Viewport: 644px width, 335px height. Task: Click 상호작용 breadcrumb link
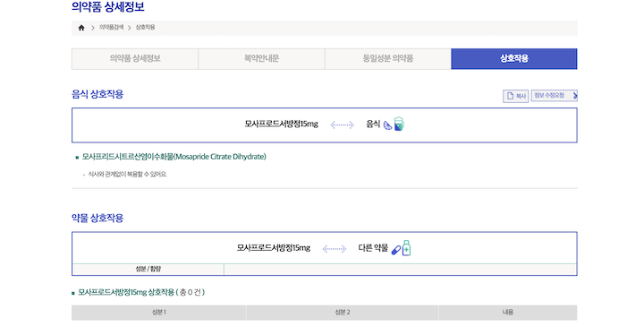pos(146,27)
